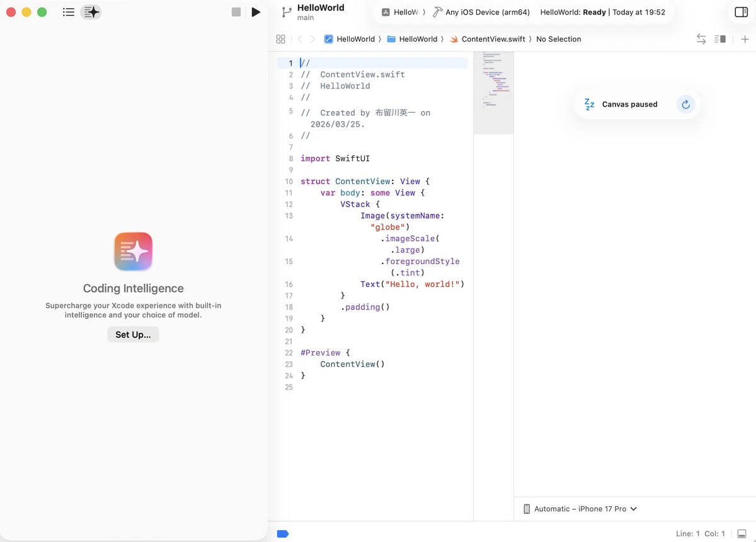Open the source control branch icon

(287, 12)
